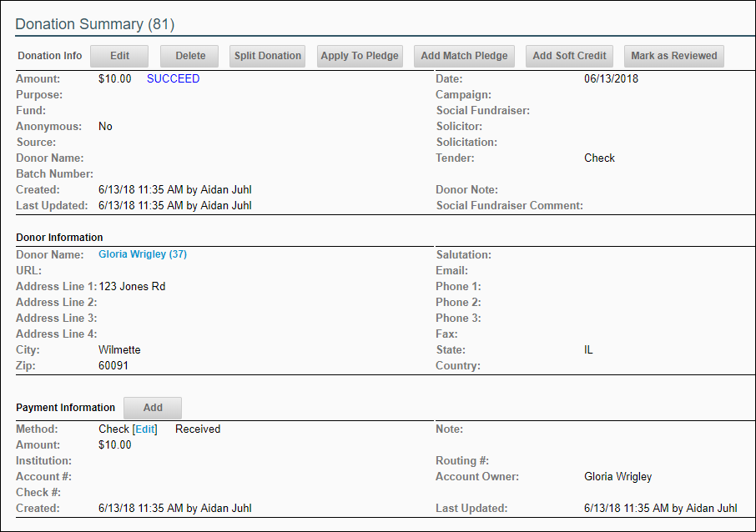Image resolution: width=756 pixels, height=532 pixels.
Task: Click the Edit link next to Check method
Action: (x=145, y=429)
